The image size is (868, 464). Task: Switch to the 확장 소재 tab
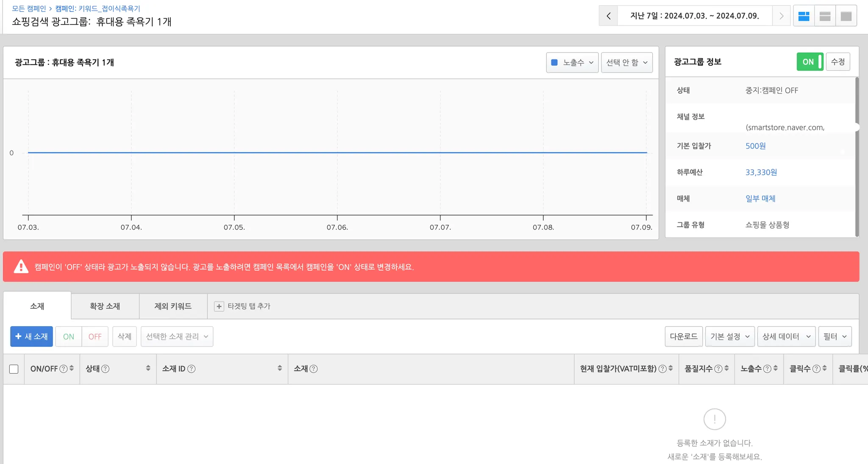[105, 306]
